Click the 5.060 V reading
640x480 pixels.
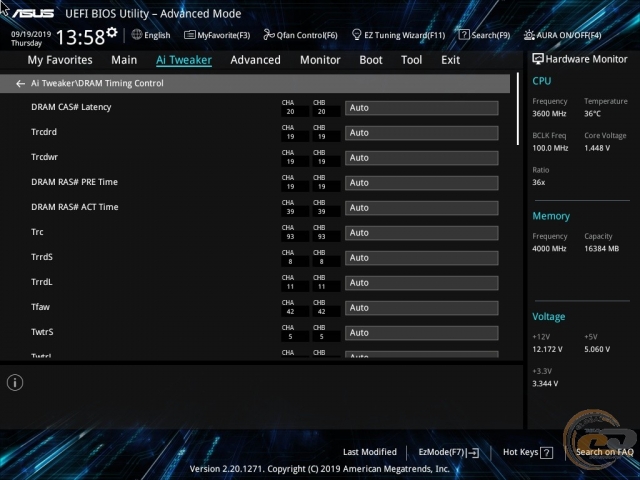pyautogui.click(x=597, y=349)
